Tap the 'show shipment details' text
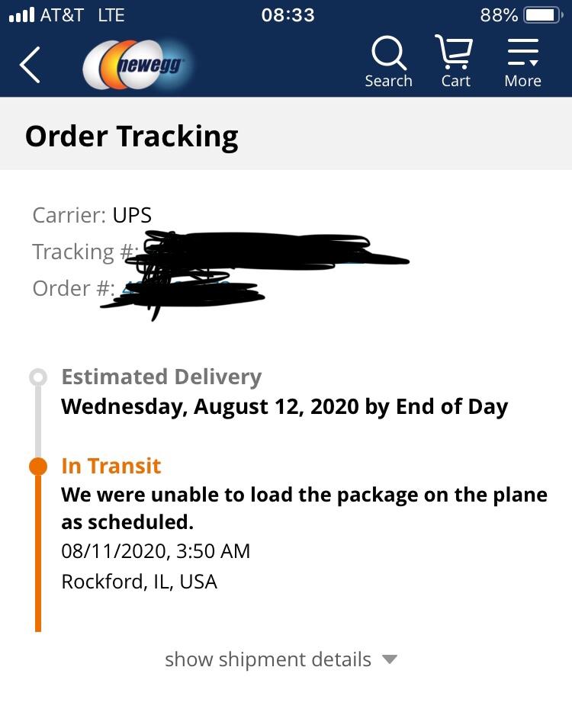 coord(268,659)
